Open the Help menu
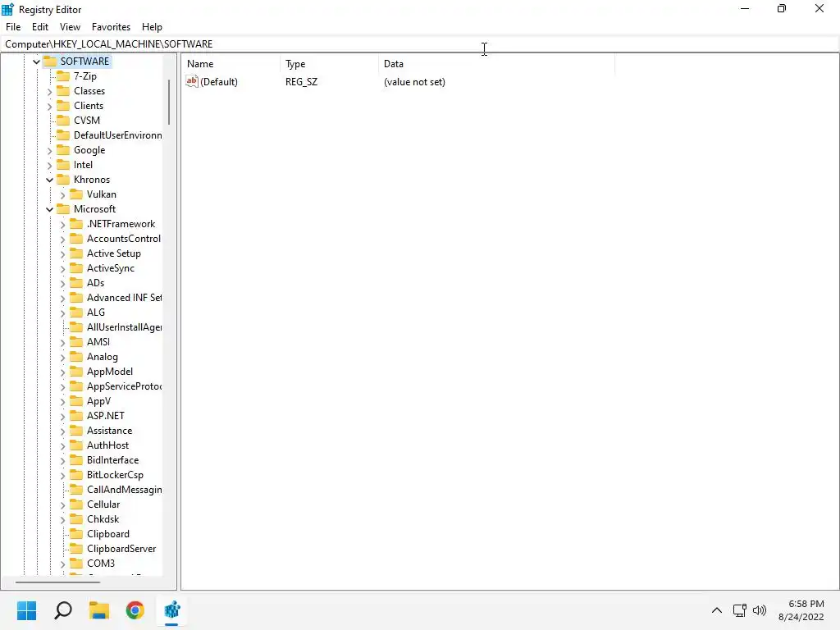840x630 pixels. (152, 27)
